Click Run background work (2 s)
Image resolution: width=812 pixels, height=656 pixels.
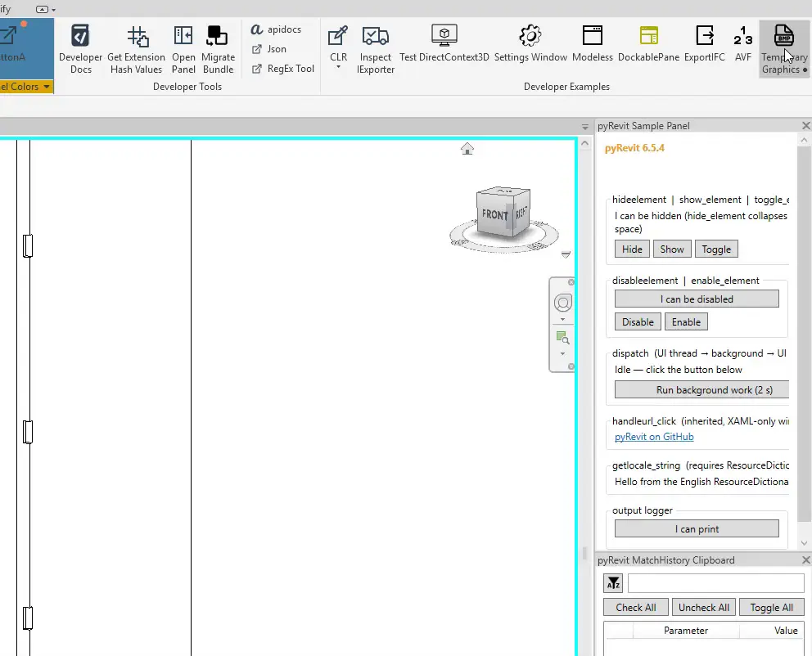point(701,389)
